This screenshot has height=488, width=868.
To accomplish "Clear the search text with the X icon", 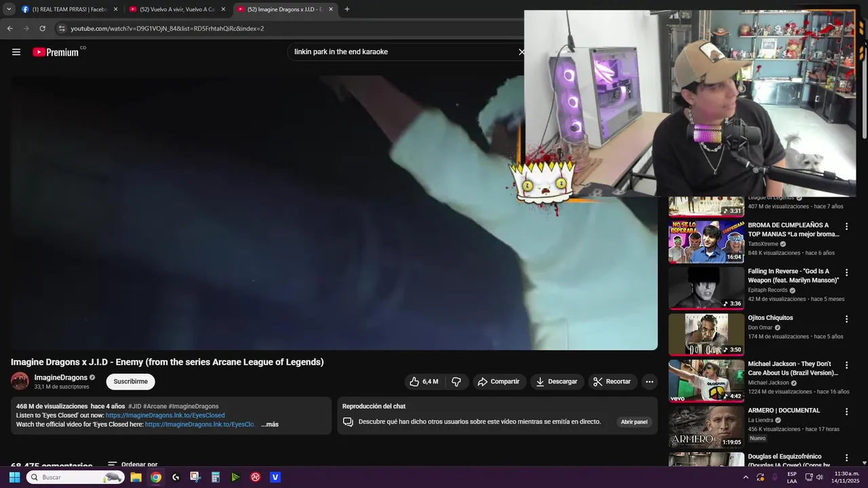I will [x=521, y=52].
